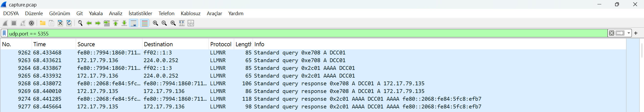Open Find Packet magnifier tool
This screenshot has width=644, height=112.
(x=80, y=23)
